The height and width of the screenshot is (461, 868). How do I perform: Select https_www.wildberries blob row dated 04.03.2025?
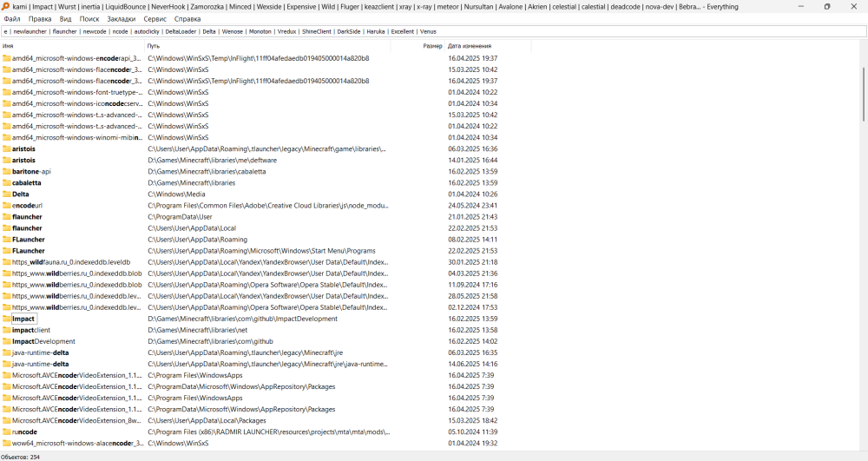[x=266, y=273]
